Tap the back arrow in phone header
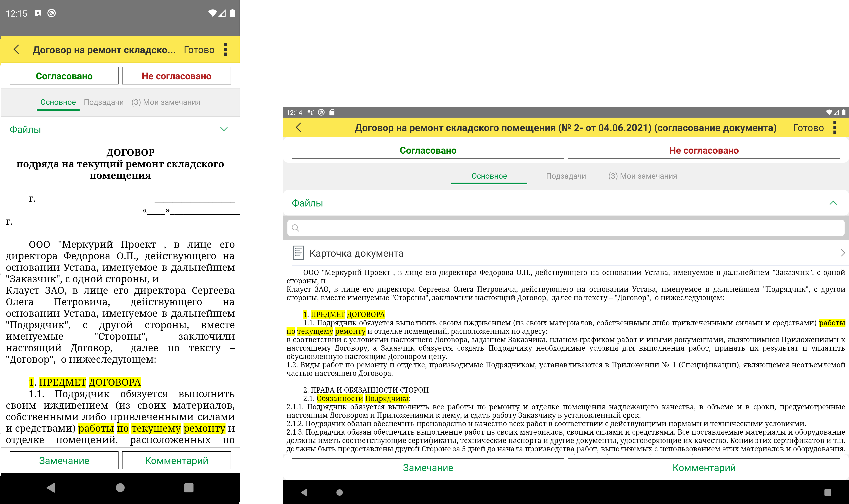This screenshot has height=504, width=849. pyautogui.click(x=16, y=50)
